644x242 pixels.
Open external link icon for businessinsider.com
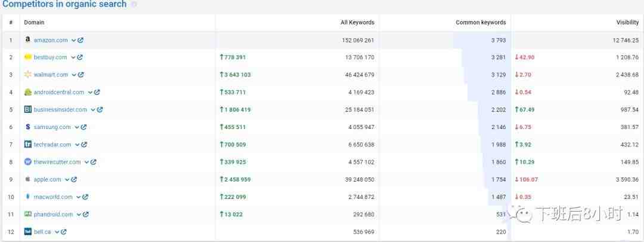[100, 110]
